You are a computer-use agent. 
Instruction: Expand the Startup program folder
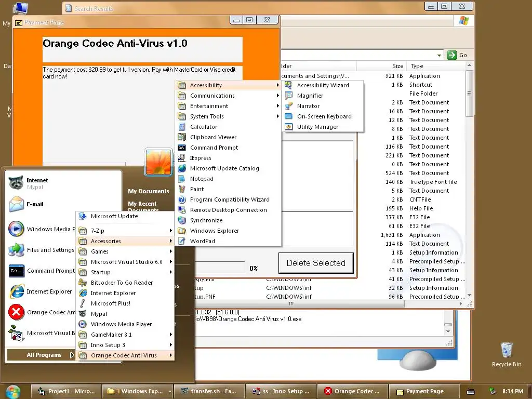pyautogui.click(x=125, y=272)
